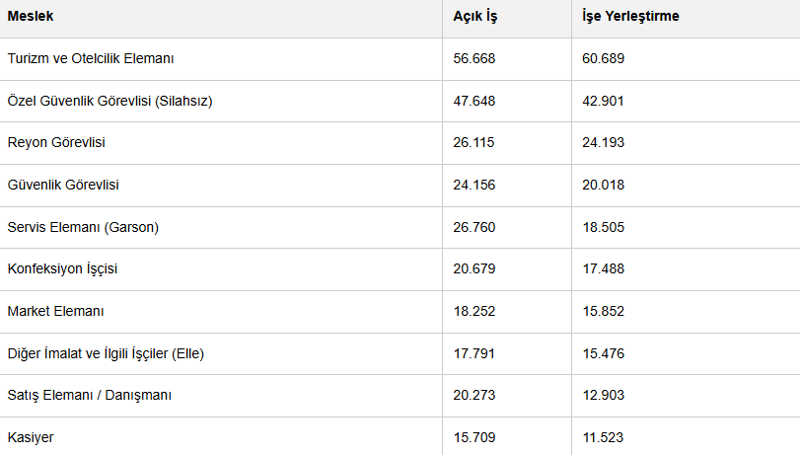Click the 15.709 value for Kasiyer
800x455 pixels.
474,438
